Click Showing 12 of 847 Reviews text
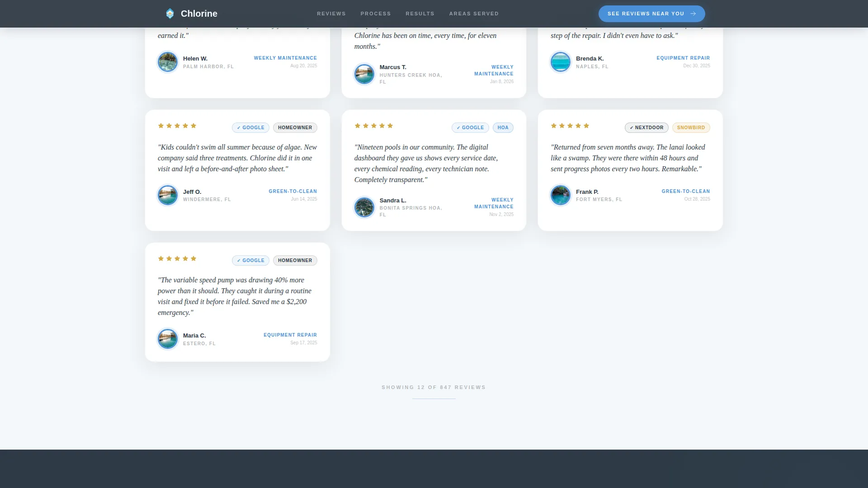Screen dimensions: 868x488 pos(434,387)
